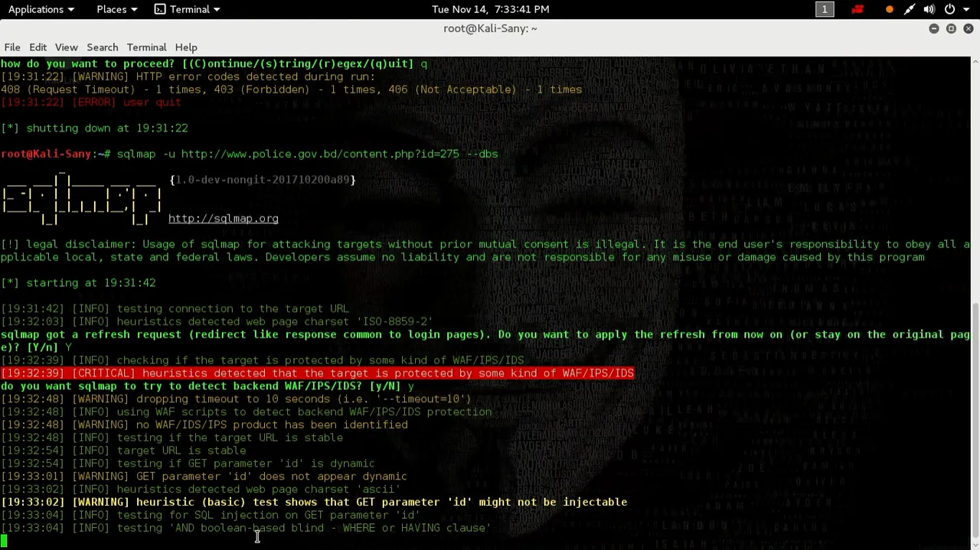Open the Places menu in top panel
This screenshot has width=980, height=550.
click(116, 9)
